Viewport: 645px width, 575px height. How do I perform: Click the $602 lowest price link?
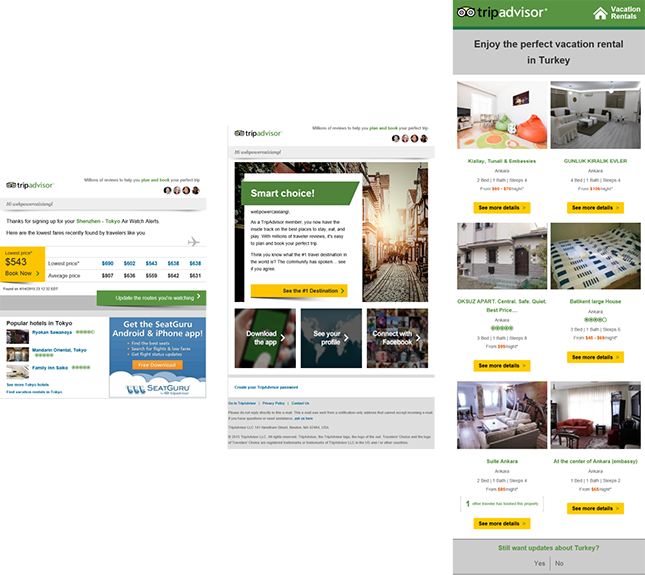[x=130, y=263]
